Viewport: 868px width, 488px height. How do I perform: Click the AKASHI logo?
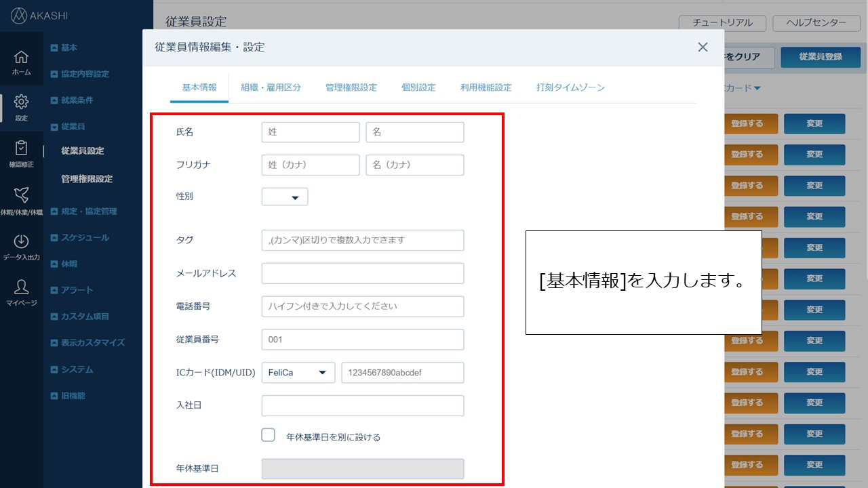tap(39, 16)
